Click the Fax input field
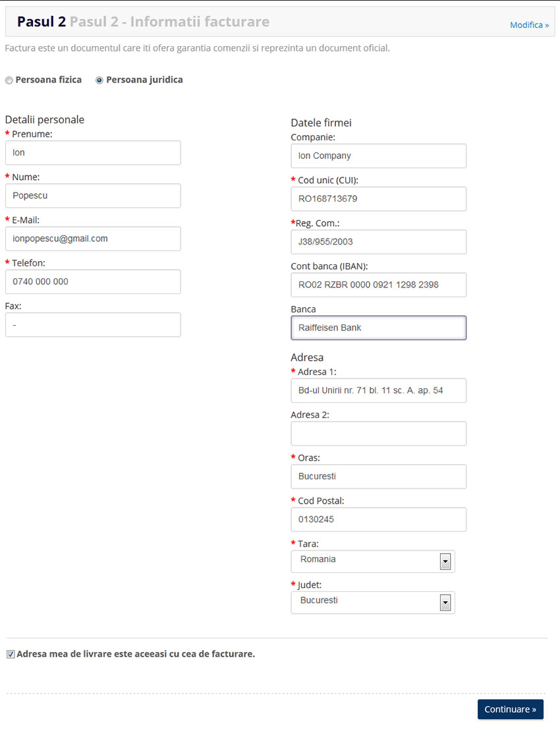This screenshot has height=737, width=560. click(93, 325)
